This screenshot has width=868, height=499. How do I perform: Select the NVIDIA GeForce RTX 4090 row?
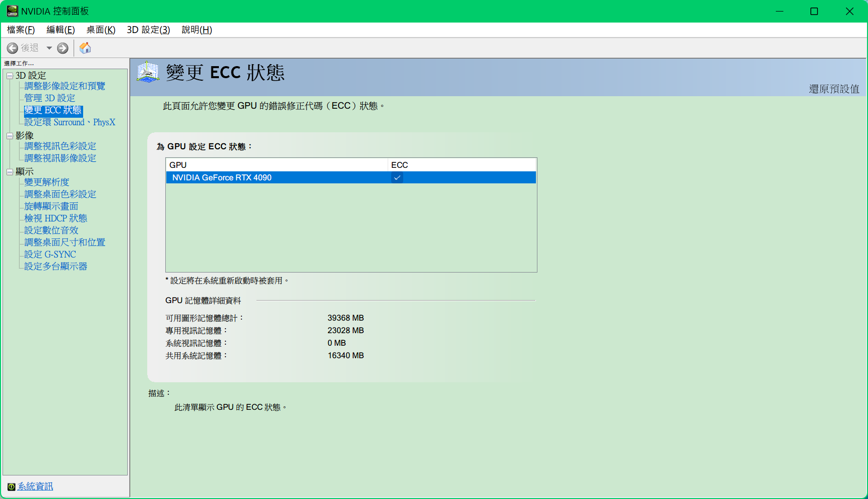351,177
